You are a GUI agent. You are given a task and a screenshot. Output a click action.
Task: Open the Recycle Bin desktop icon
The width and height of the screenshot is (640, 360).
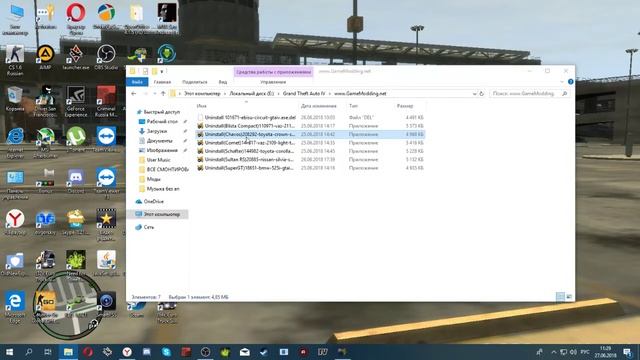[x=15, y=99]
